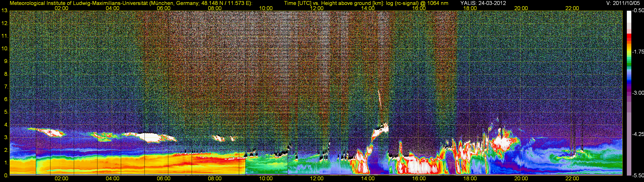Image resolution: width=644 pixels, height=182 pixels.
Task: Click the 3. height axis label
Action: tap(6, 138)
